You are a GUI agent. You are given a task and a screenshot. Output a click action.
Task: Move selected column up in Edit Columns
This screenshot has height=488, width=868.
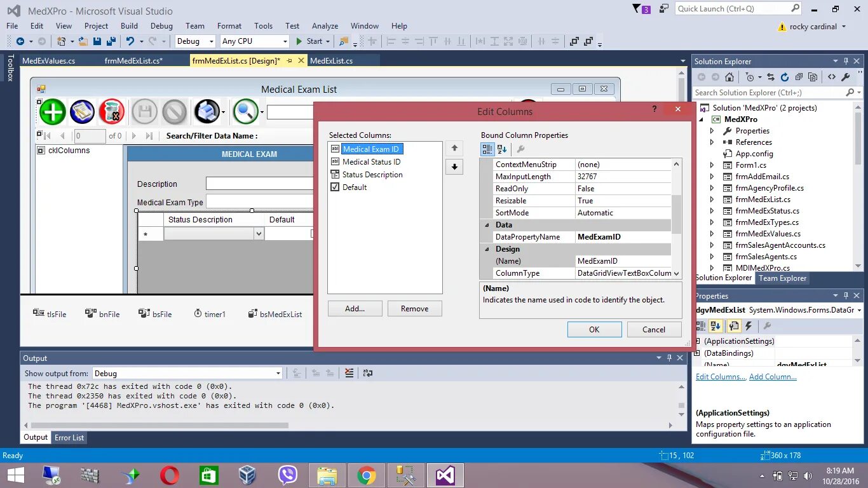tap(454, 148)
